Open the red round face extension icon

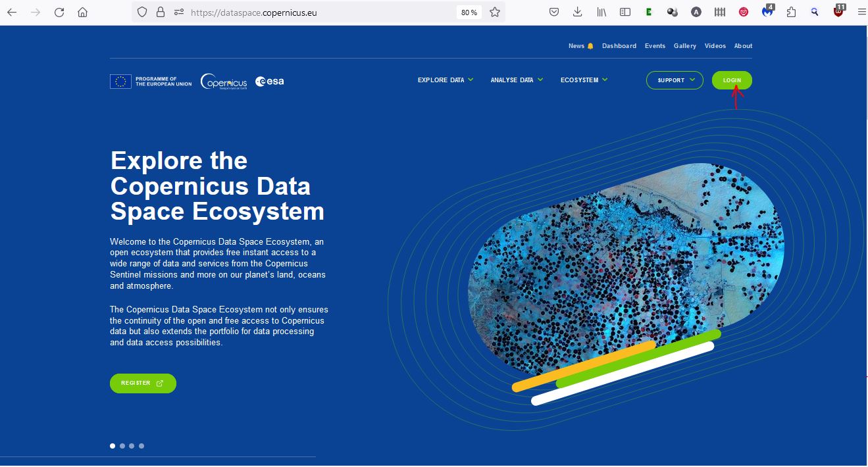[744, 12]
